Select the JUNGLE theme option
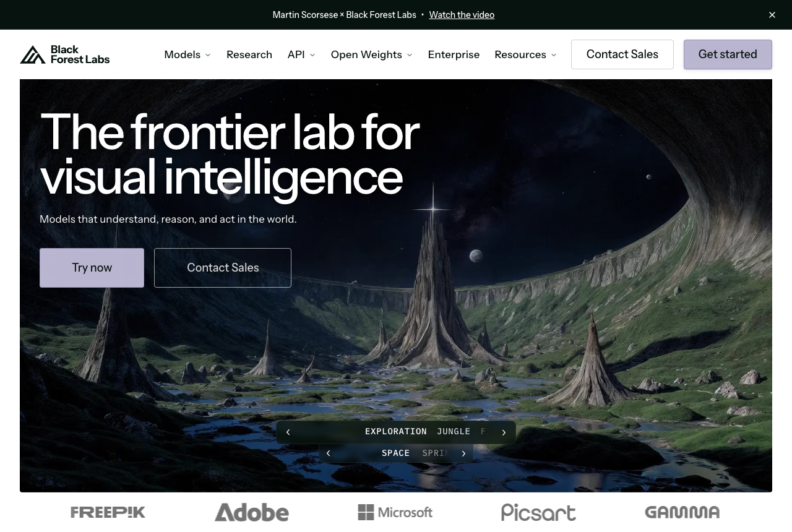This screenshot has width=792, height=532. pos(454,432)
